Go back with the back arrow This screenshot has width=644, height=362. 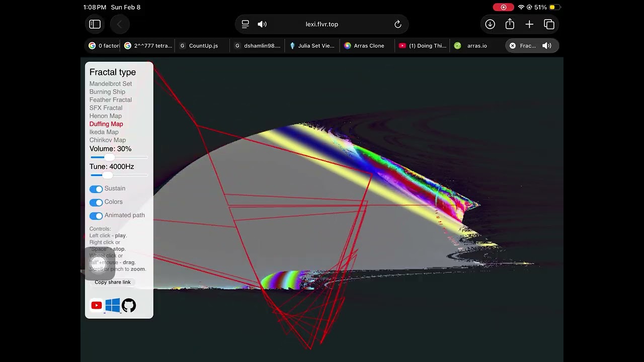pos(119,24)
